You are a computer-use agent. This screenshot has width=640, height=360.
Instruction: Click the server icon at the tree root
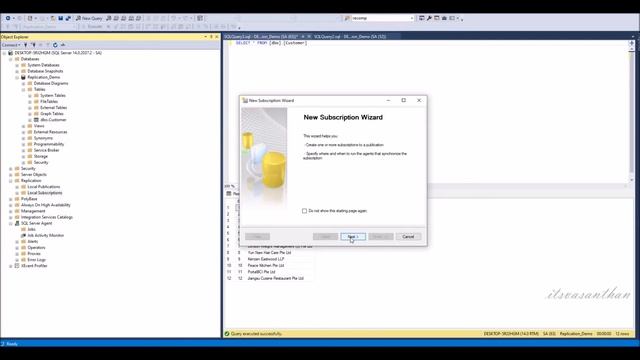pos(11,53)
